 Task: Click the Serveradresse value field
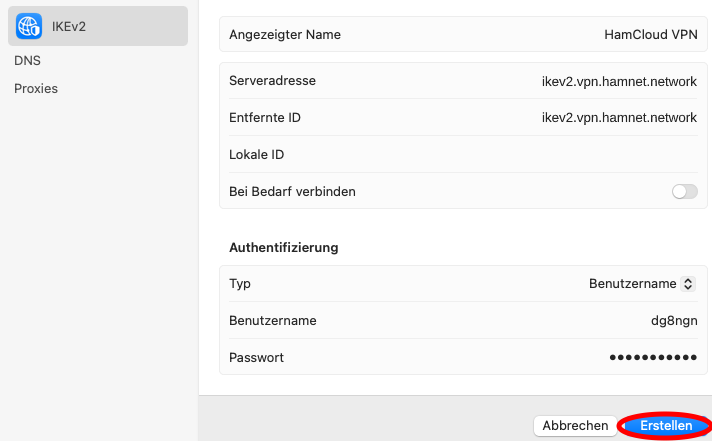[x=619, y=81]
